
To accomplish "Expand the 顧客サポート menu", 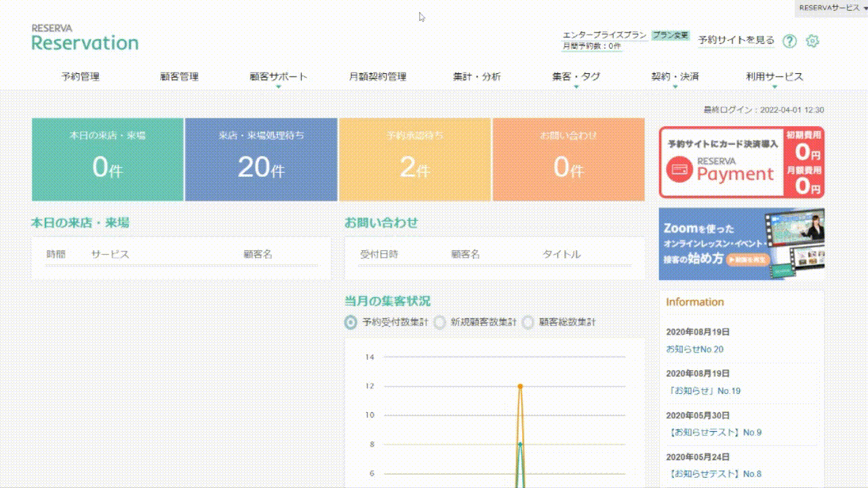I will click(278, 77).
